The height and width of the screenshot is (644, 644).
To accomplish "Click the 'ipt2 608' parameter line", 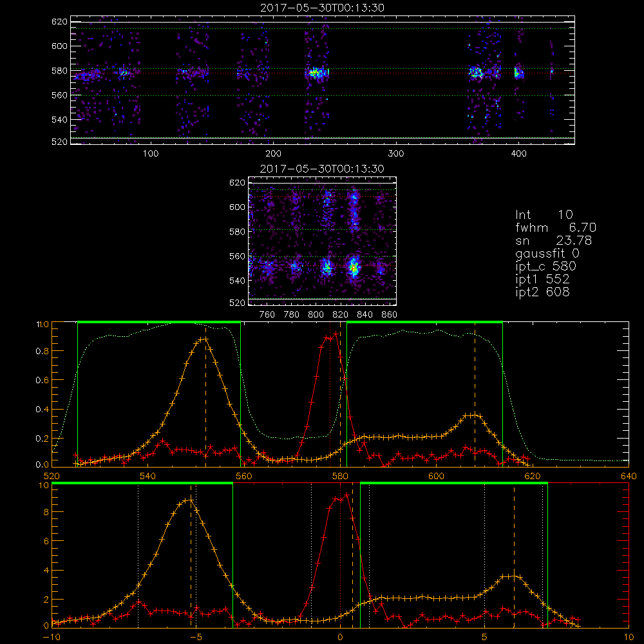I will coord(542,292).
